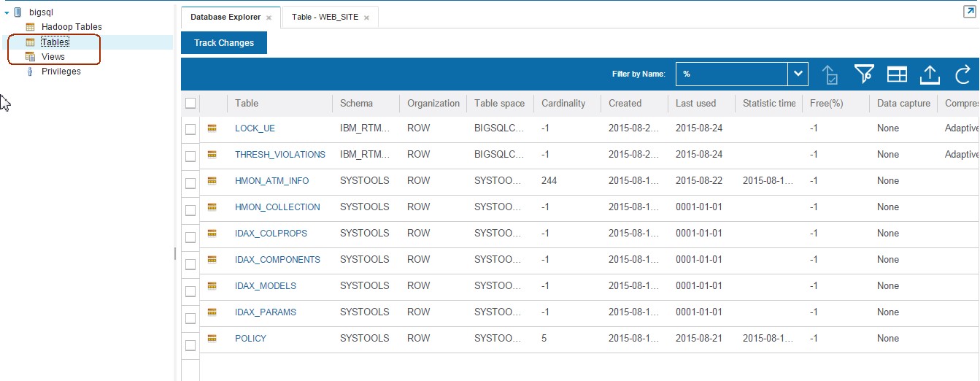Toggle the select-all header checkbox
This screenshot has height=381, width=980.
tap(190, 103)
